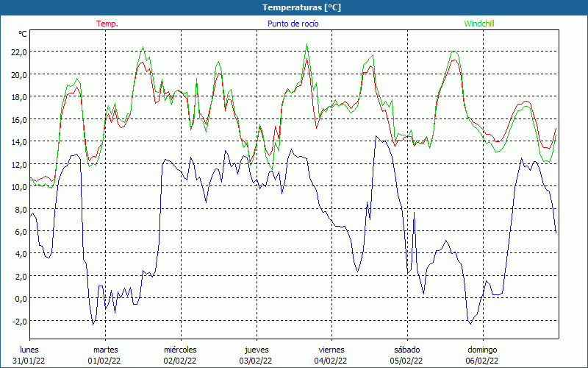Click the 4,0 y-axis value
588x368 pixels.
(x=21, y=254)
